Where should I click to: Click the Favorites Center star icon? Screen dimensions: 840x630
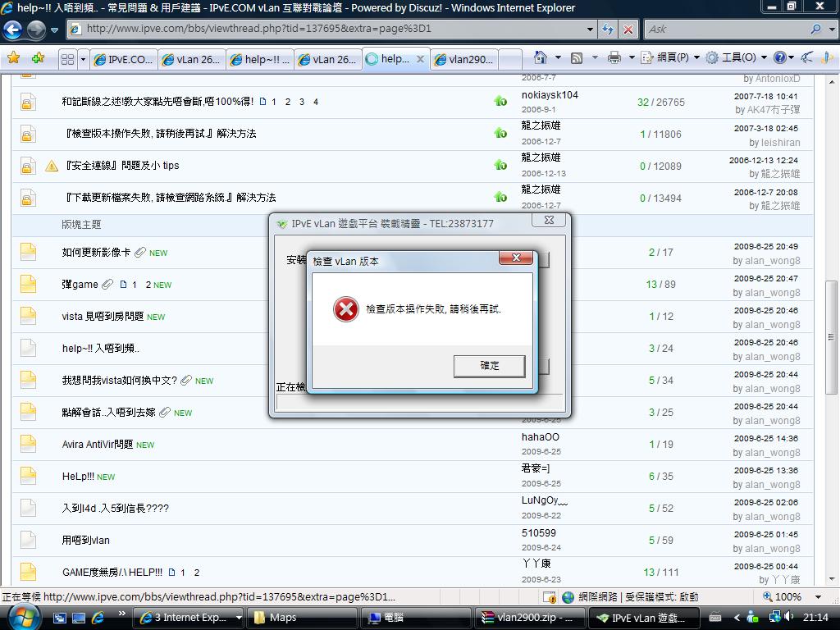click(x=13, y=58)
